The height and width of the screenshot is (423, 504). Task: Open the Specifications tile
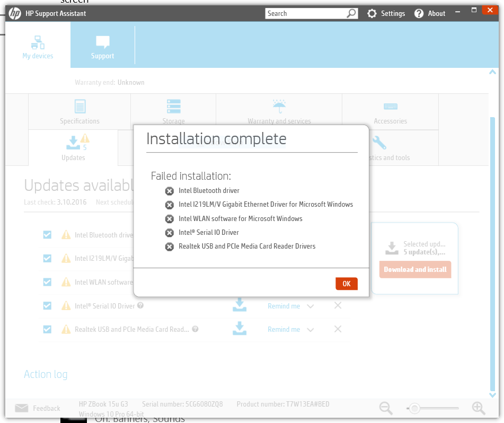pyautogui.click(x=79, y=112)
